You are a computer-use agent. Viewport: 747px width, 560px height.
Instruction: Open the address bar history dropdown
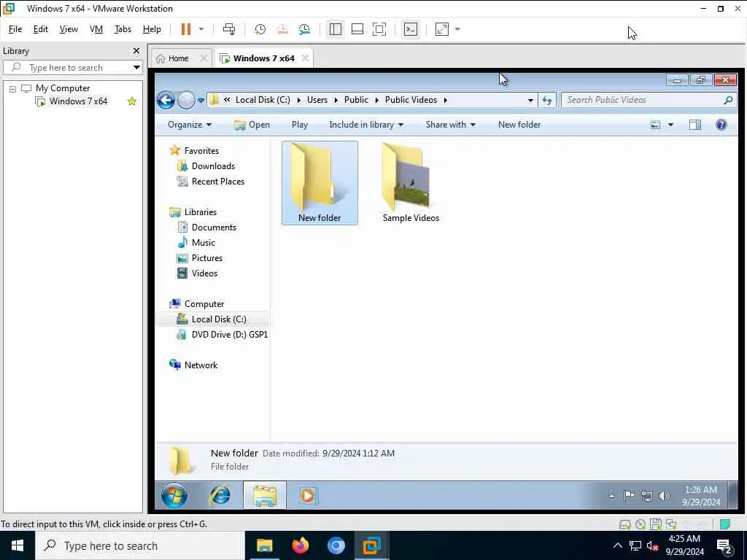pos(530,100)
